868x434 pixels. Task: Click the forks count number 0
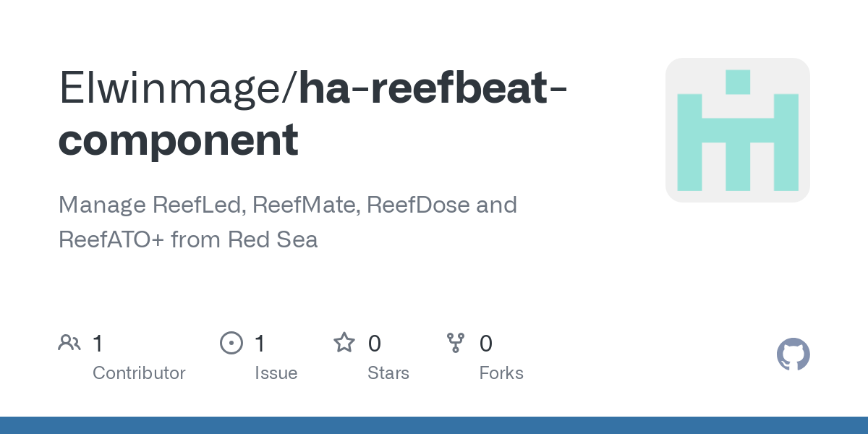tap(486, 344)
